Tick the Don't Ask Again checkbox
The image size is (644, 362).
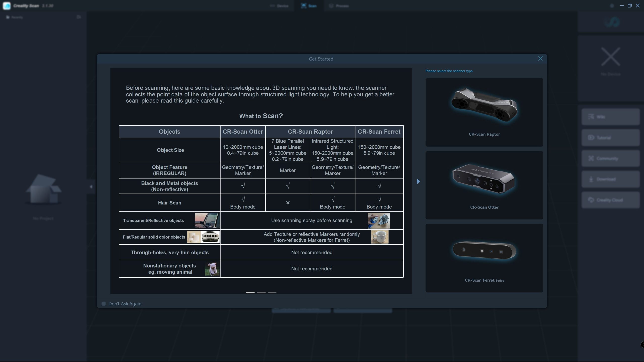tap(103, 304)
